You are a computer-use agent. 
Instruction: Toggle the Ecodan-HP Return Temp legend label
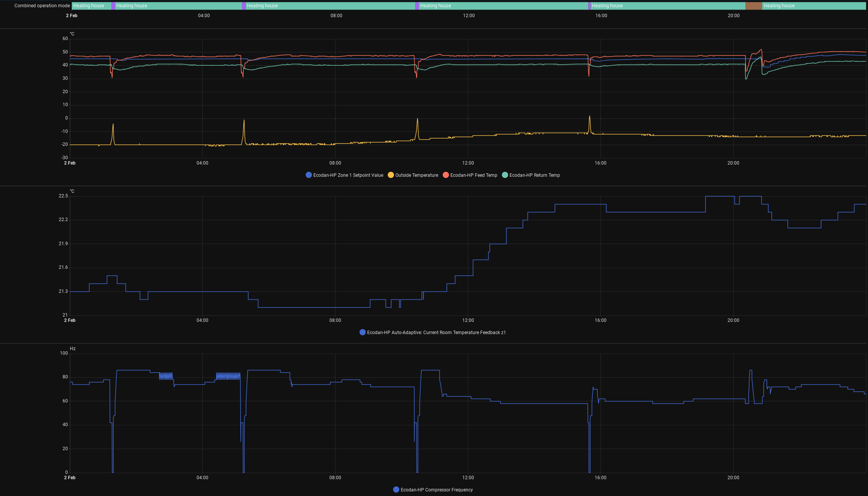(x=534, y=175)
